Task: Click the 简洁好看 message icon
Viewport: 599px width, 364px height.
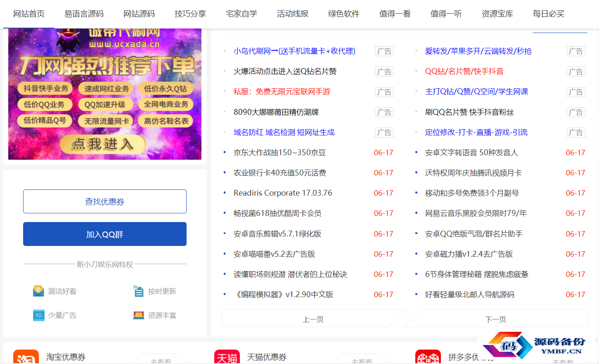Action: click(x=38, y=291)
